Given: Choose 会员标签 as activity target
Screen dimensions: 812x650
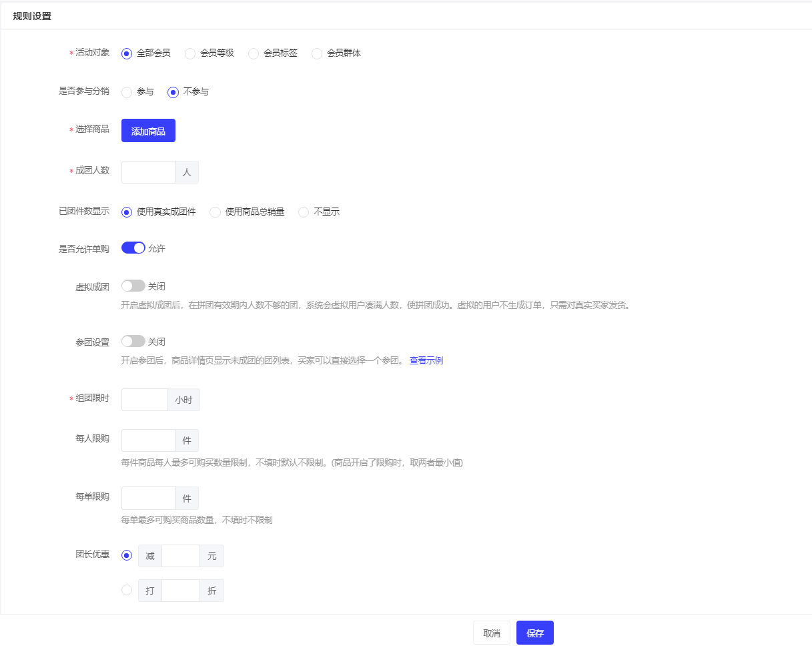Looking at the screenshot, I should point(254,53).
